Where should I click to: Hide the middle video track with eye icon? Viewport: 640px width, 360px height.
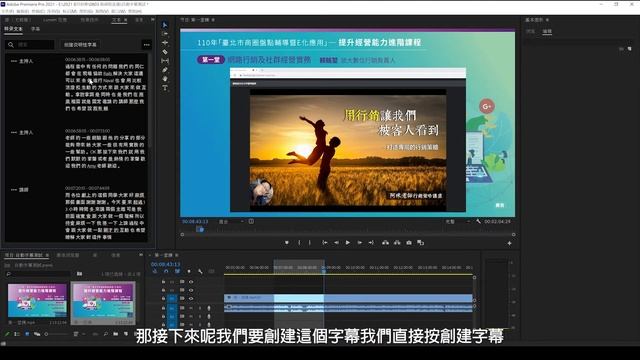click(191, 290)
